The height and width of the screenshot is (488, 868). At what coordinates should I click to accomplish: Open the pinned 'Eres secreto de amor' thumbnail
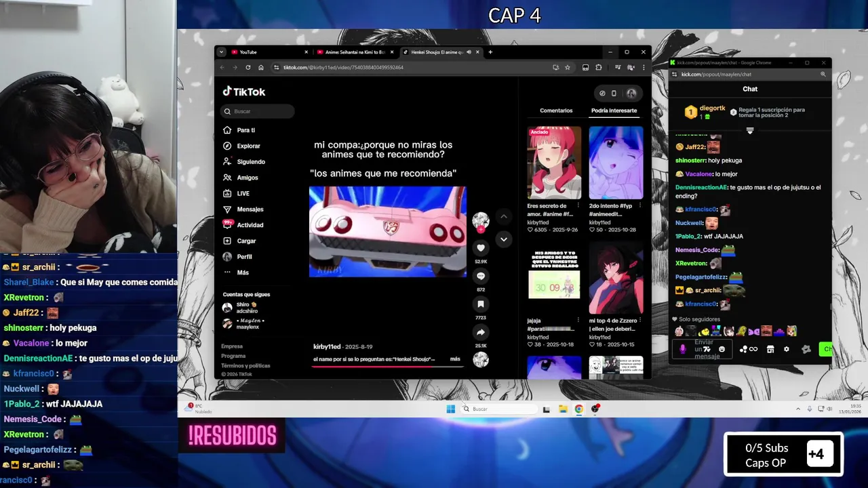554,163
